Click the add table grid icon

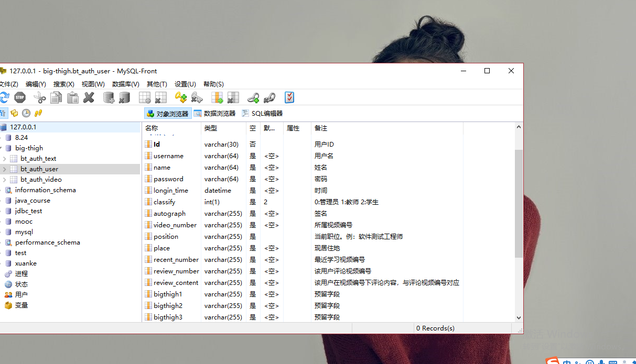[145, 97]
